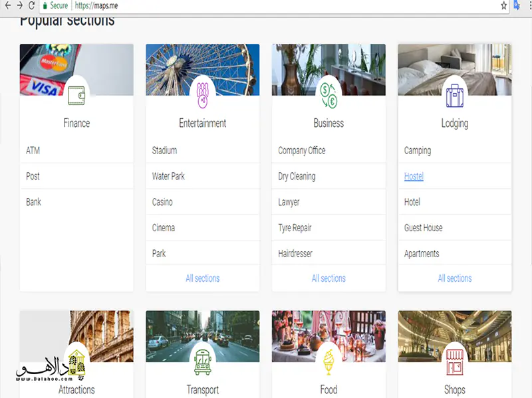Select Hairdresser under Business
532x398 pixels.
point(295,254)
